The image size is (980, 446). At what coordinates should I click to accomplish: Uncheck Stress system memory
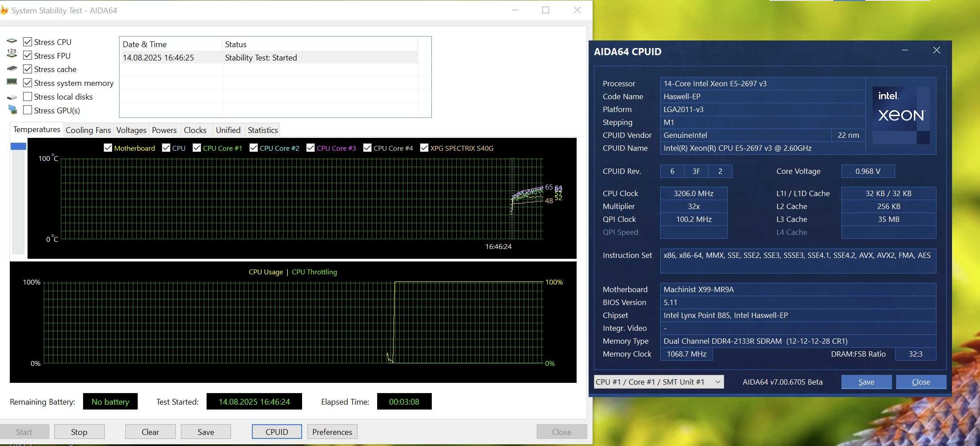click(x=28, y=83)
